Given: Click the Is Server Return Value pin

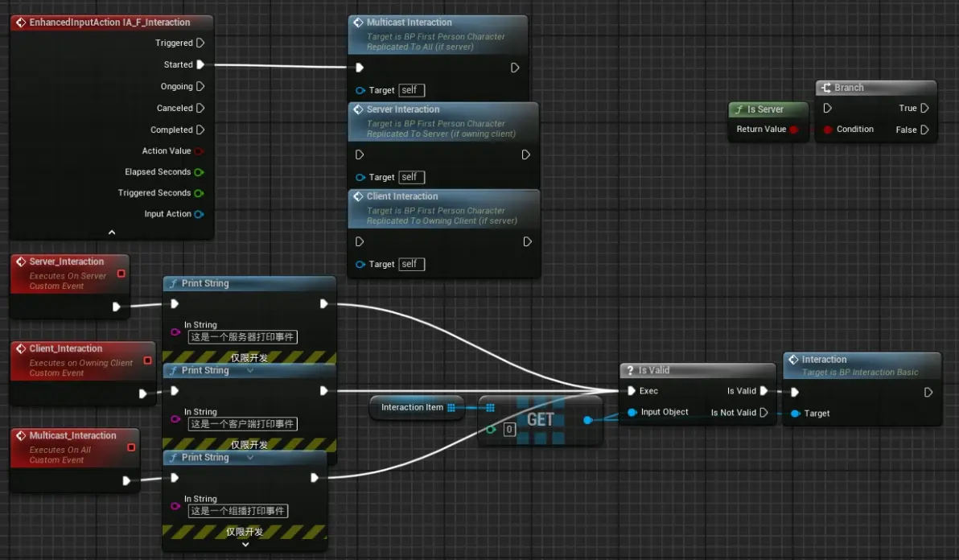Looking at the screenshot, I should [x=794, y=130].
